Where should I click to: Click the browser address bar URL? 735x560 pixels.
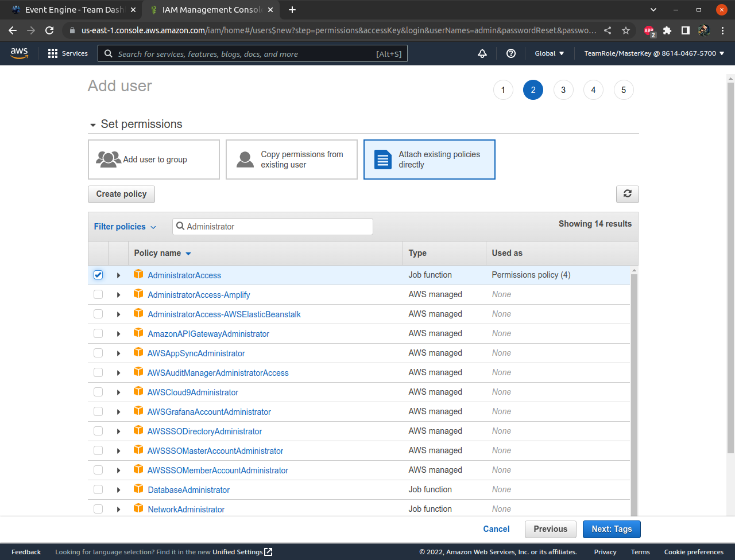(339, 30)
